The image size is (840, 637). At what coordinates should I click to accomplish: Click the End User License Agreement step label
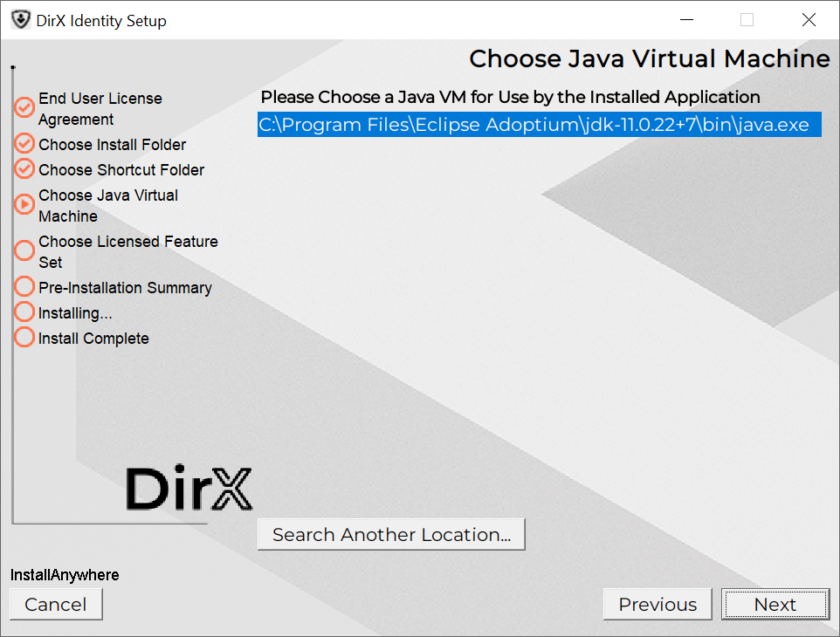tap(100, 108)
